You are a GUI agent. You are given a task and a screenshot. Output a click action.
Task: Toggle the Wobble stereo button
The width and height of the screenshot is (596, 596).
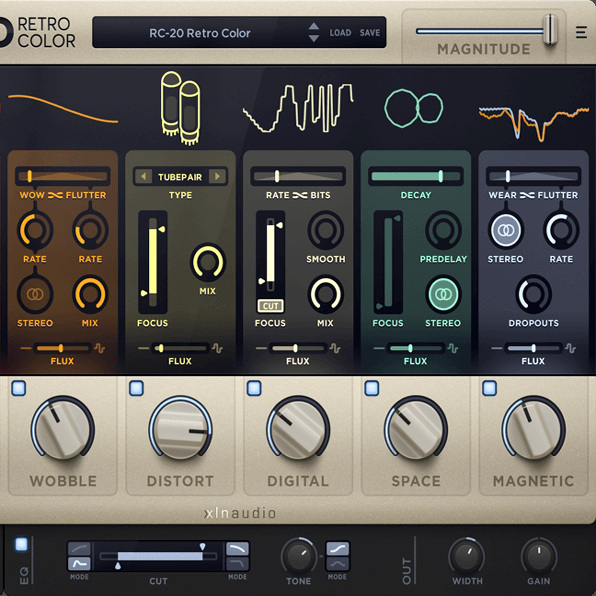35,294
